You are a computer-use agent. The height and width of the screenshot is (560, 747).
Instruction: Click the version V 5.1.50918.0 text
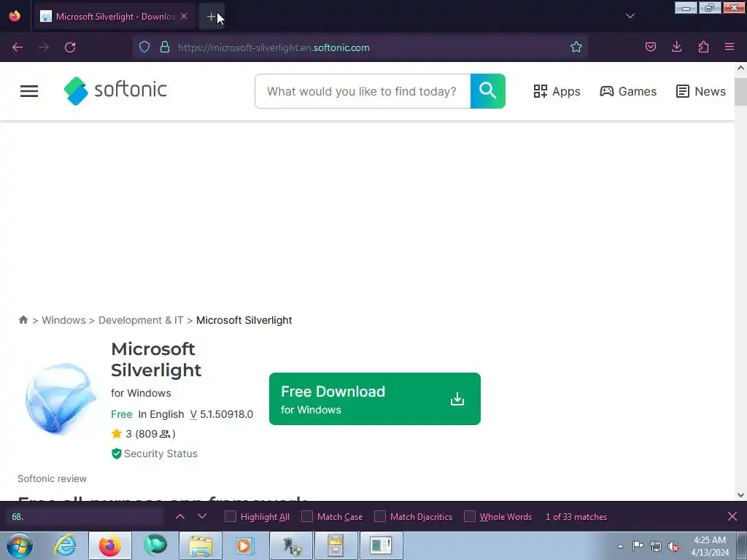[x=222, y=414]
